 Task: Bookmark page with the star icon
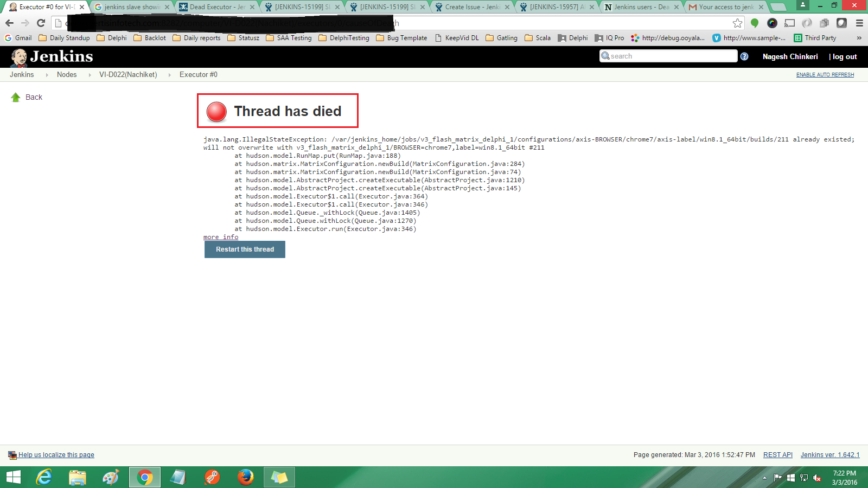pos(737,23)
